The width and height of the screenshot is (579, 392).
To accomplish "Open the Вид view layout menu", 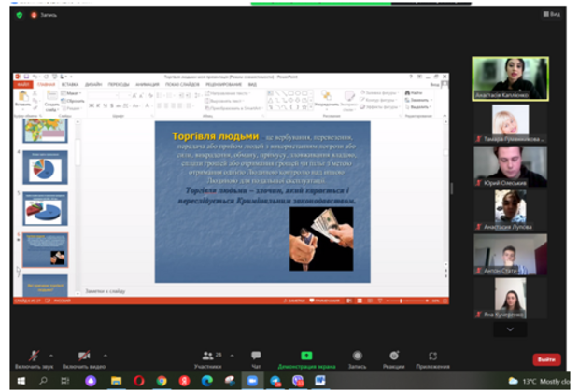I will [x=552, y=14].
